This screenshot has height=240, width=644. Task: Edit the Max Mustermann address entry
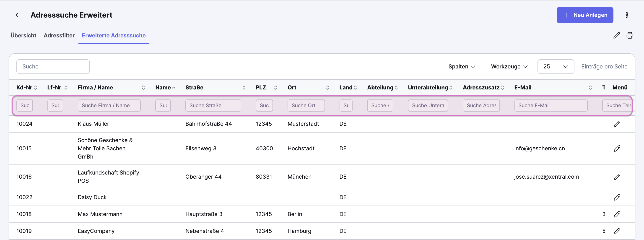coord(617,214)
